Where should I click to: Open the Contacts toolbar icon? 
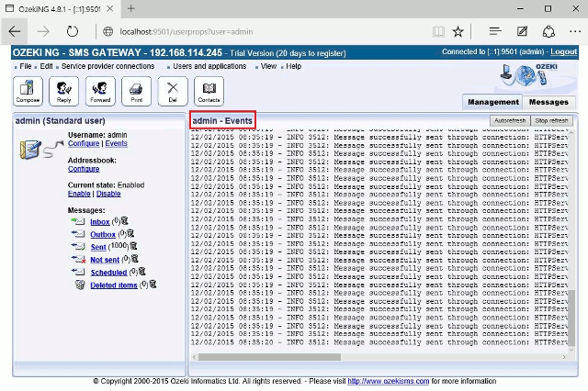pos(209,91)
